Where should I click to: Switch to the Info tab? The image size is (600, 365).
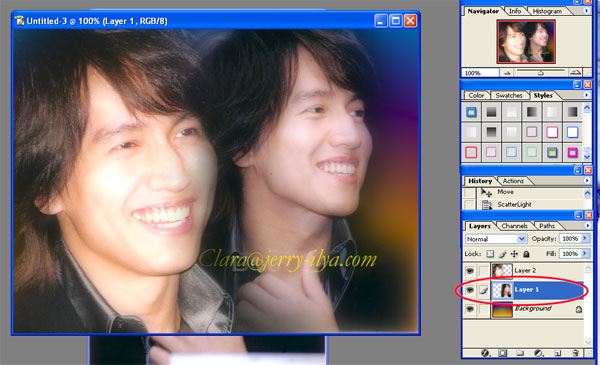(515, 11)
